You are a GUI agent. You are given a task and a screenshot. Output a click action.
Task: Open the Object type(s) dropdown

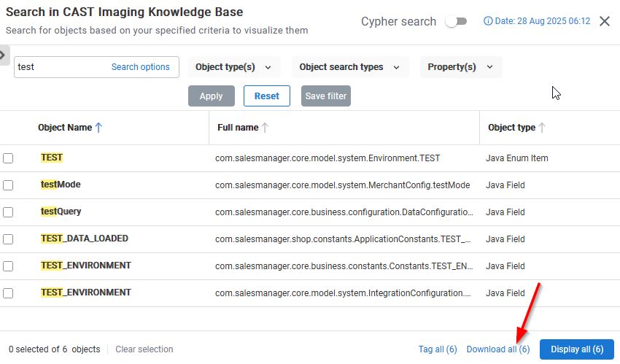[x=234, y=67]
